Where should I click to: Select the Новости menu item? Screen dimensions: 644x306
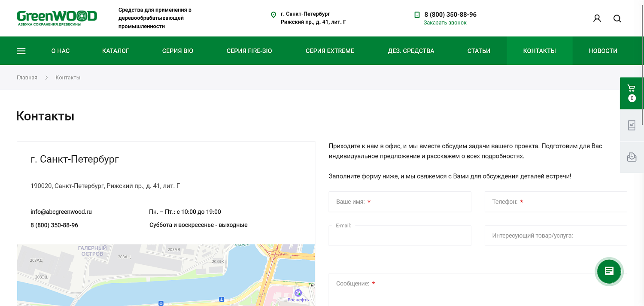pyautogui.click(x=603, y=51)
